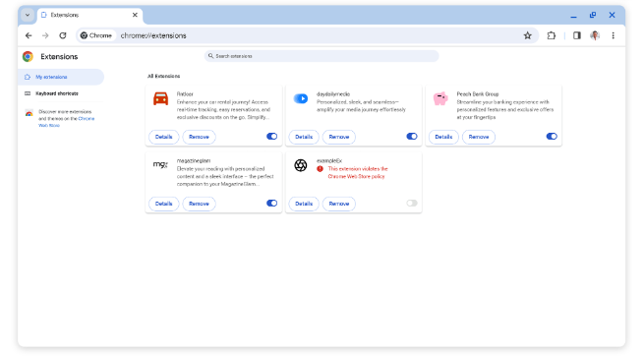The height and width of the screenshot is (357, 644).
Task: Toggle the disabled exampleEx extension switch
Action: point(412,203)
